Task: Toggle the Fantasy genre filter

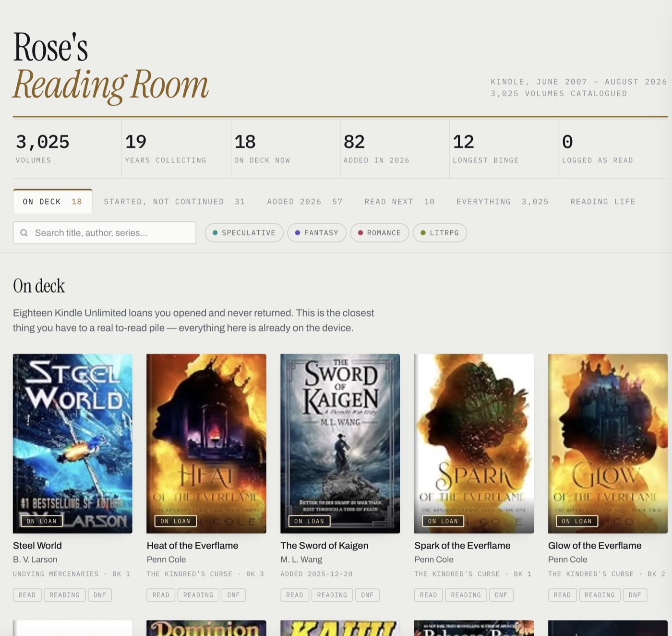Action: 317,233
